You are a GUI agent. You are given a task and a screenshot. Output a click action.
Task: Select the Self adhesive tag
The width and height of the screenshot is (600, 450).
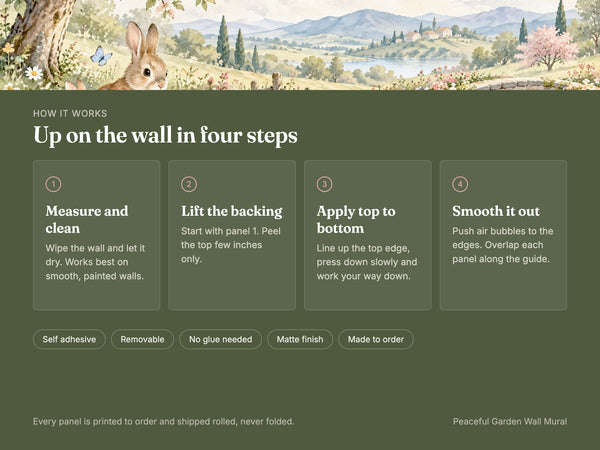point(69,339)
